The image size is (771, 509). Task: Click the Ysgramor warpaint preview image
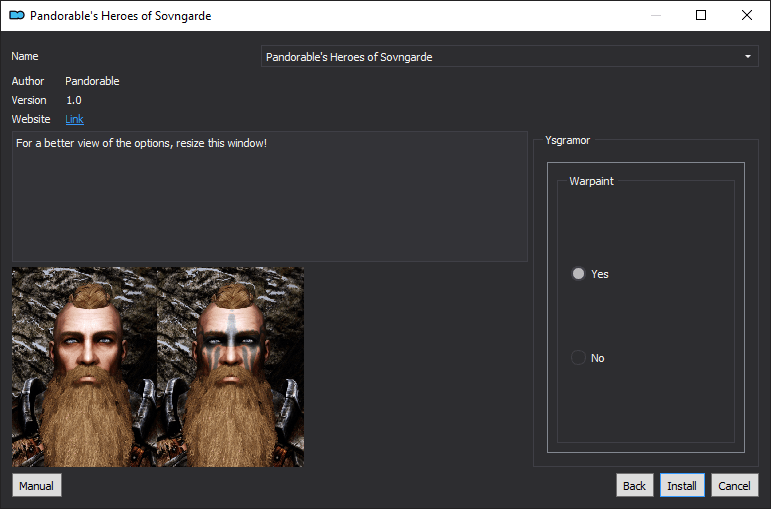[x=158, y=367]
